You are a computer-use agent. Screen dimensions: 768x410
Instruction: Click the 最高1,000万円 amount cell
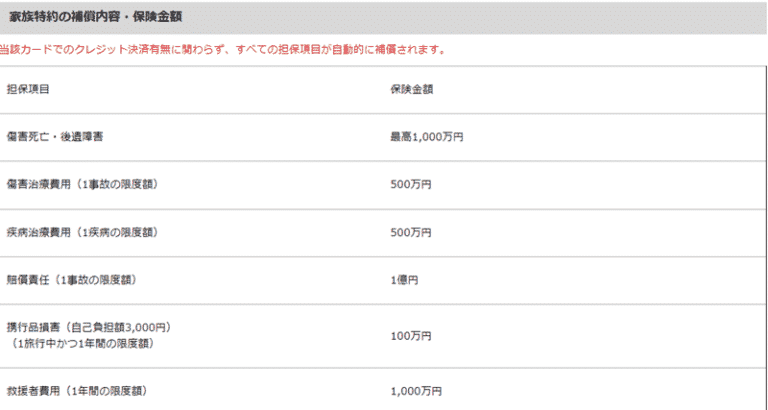click(427, 137)
